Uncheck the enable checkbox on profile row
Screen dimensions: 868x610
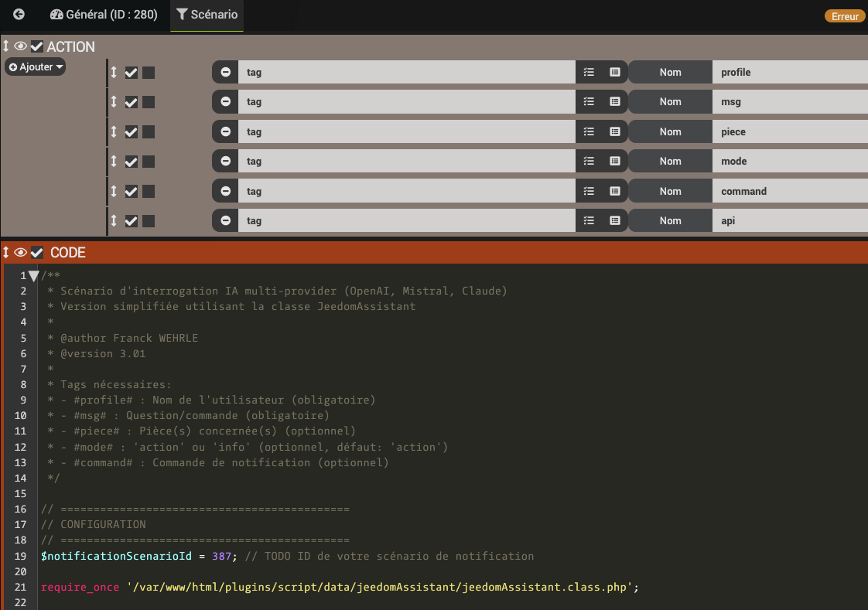click(132, 72)
